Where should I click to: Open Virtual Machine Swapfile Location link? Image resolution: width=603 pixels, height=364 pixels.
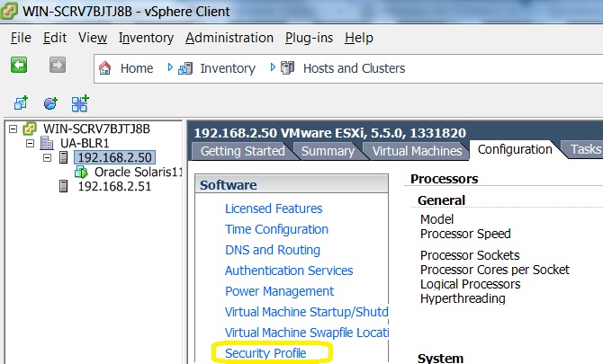coord(306,333)
